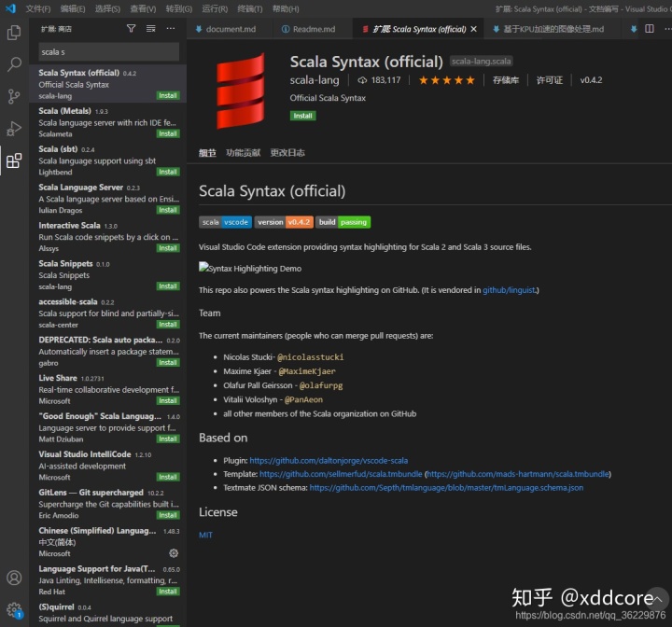672x627 pixels.
Task: Open extensions panel more actions menu
Action: (171, 28)
